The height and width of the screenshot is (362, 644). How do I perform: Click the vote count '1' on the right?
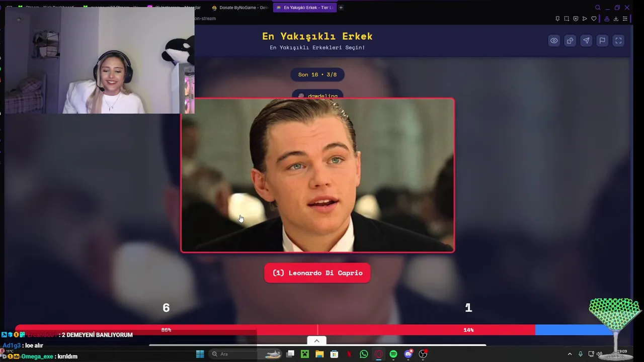pos(468,308)
